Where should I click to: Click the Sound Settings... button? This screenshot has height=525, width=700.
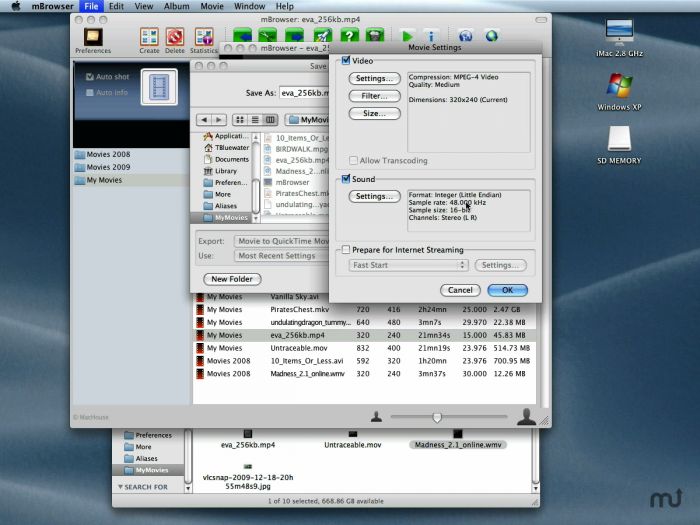coord(374,196)
